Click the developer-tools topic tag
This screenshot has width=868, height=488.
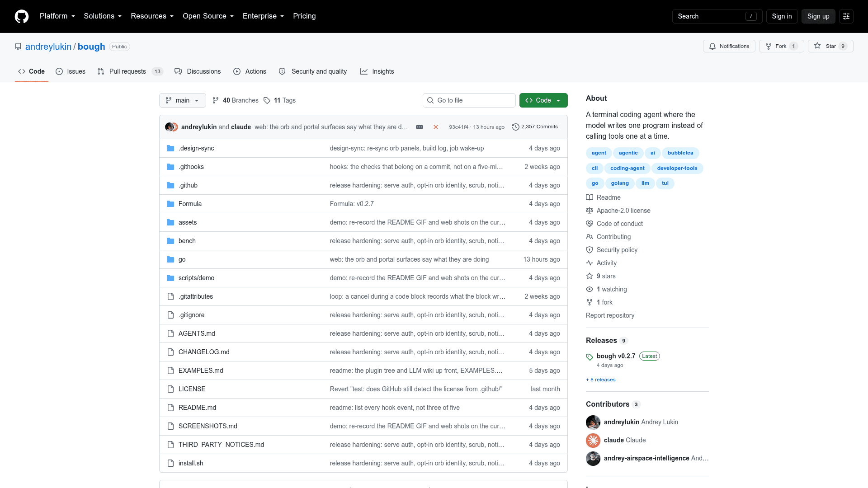tap(677, 169)
